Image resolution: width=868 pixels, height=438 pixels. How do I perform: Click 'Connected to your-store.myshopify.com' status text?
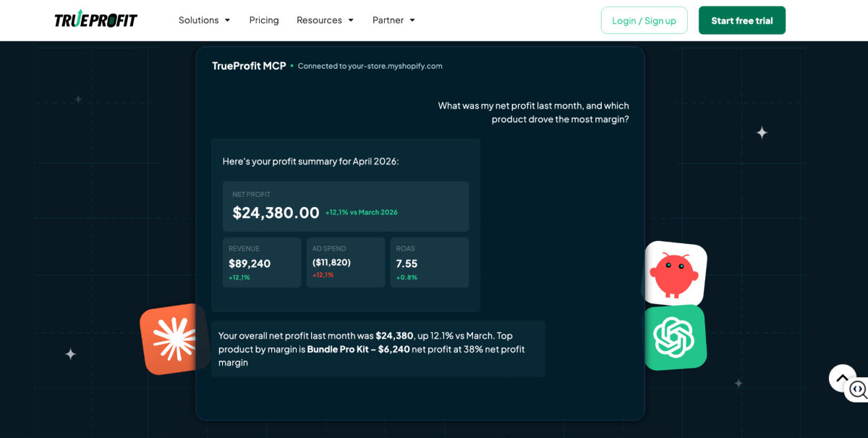(x=370, y=66)
